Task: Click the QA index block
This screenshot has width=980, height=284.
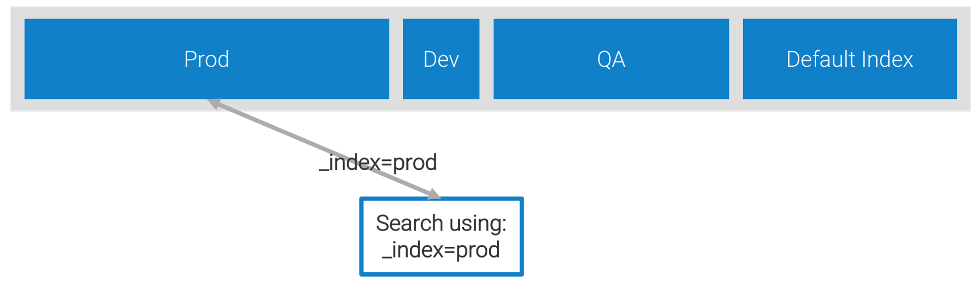Action: (611, 59)
